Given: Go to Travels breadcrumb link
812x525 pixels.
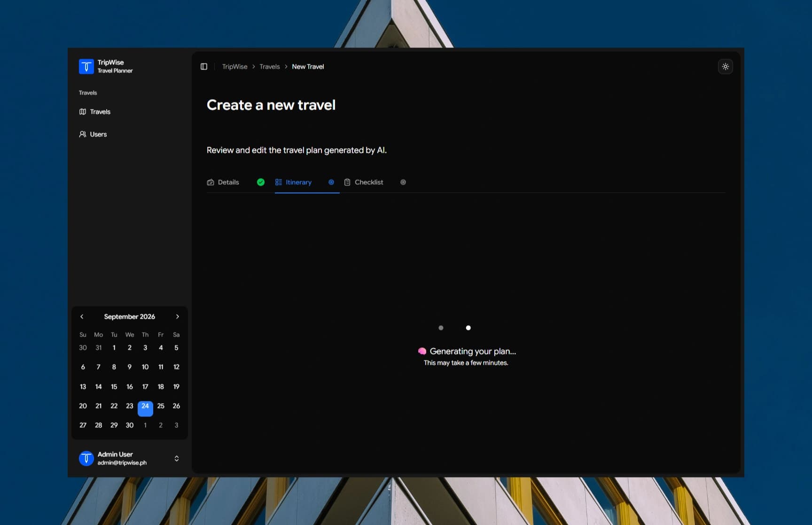Looking at the screenshot, I should (x=269, y=67).
